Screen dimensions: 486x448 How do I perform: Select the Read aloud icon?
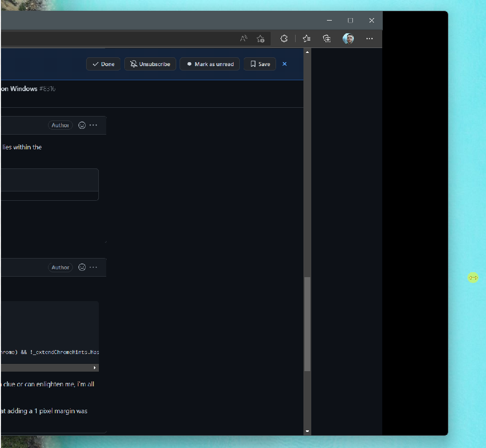coord(243,39)
